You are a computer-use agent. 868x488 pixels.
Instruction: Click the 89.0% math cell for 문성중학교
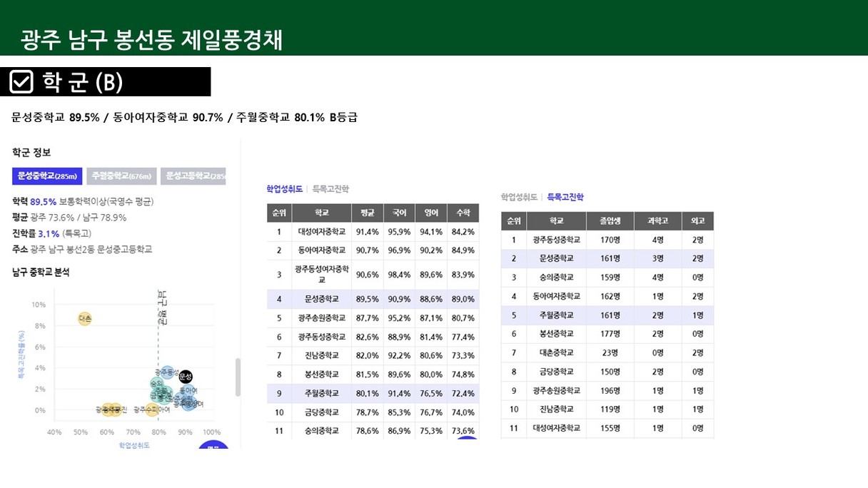[x=463, y=299]
